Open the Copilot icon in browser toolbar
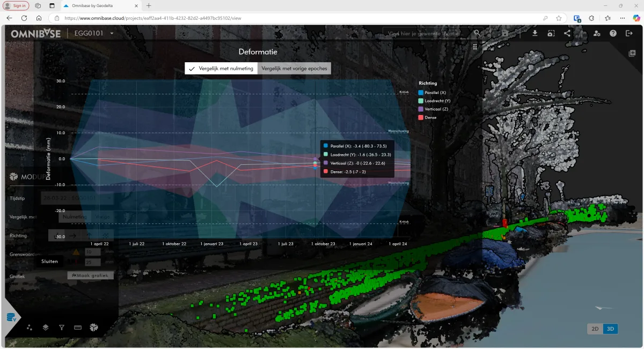 (x=637, y=18)
